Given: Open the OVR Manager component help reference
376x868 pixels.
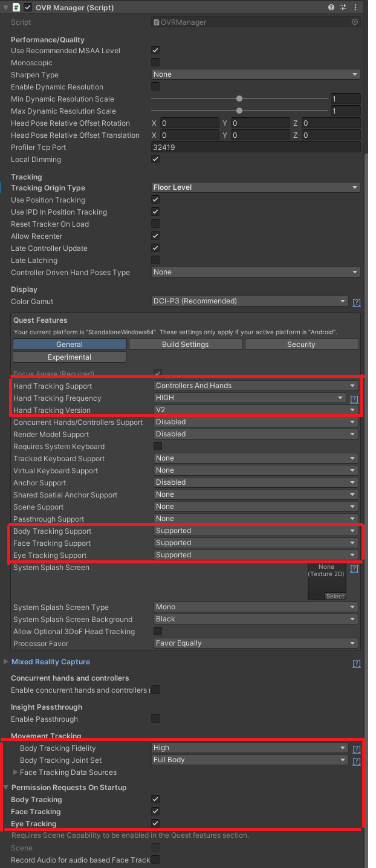Looking at the screenshot, I should tap(331, 7).
